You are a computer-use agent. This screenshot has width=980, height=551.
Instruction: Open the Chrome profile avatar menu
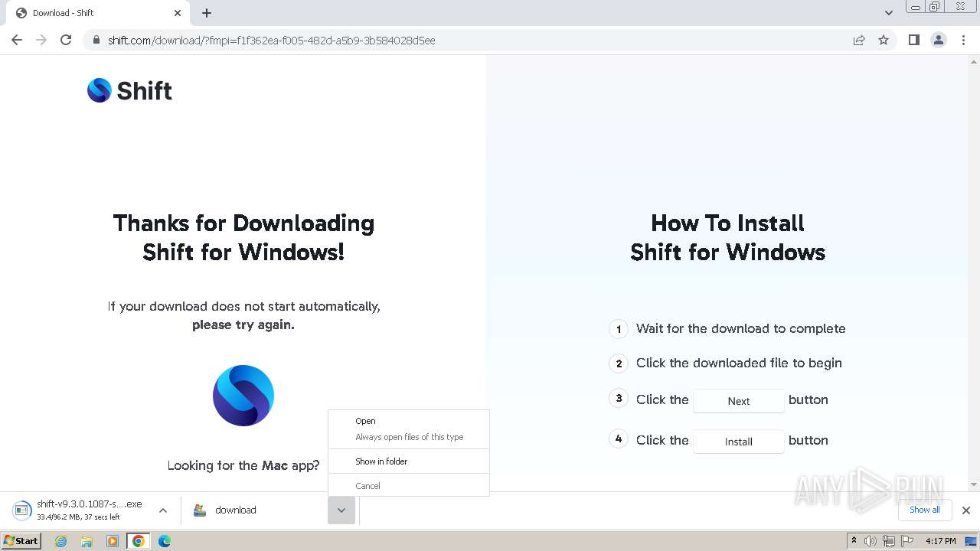939,40
